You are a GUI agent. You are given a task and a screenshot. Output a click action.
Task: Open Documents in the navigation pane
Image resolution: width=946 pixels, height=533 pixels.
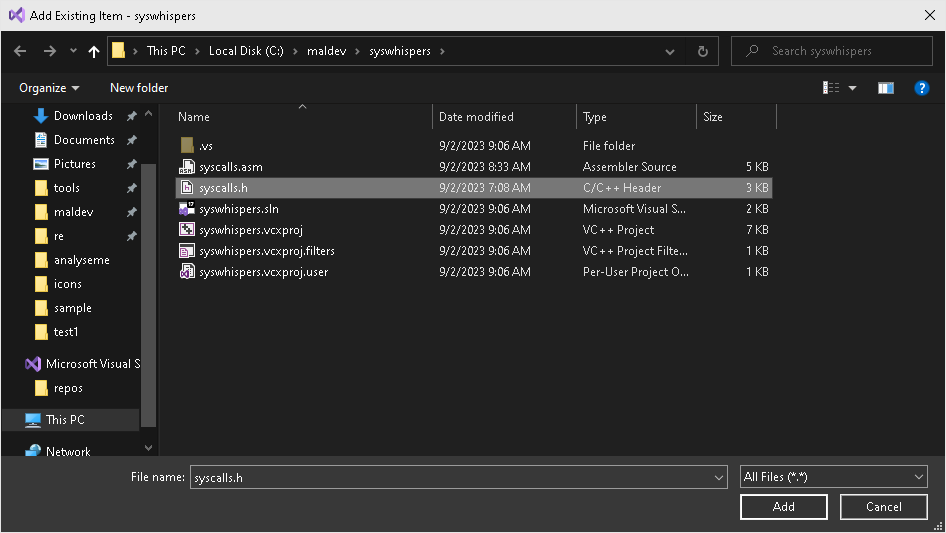point(84,140)
